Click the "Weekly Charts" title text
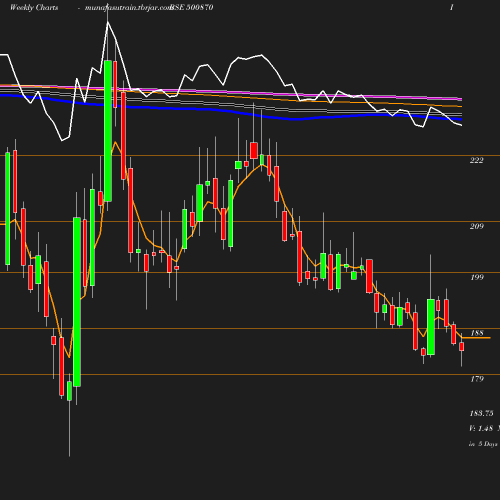 click(x=34, y=8)
